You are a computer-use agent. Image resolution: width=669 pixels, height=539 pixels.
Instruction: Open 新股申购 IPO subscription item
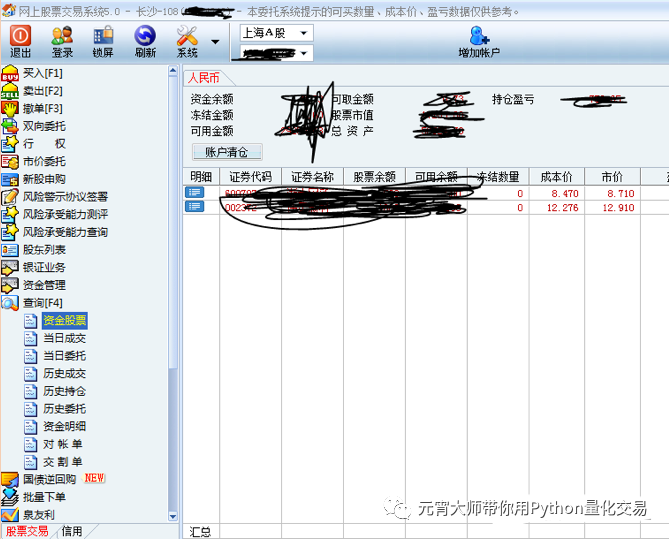[x=34, y=179]
